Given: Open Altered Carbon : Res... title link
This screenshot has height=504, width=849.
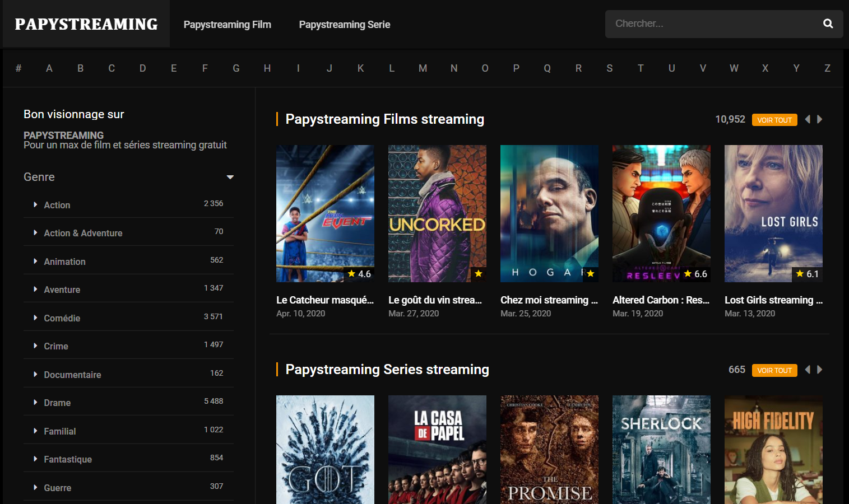Looking at the screenshot, I should [661, 300].
